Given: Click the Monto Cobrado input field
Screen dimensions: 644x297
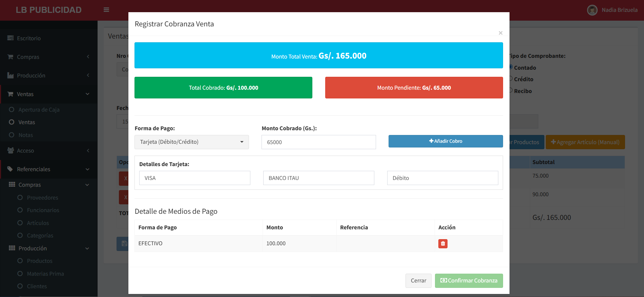Looking at the screenshot, I should pos(318,142).
